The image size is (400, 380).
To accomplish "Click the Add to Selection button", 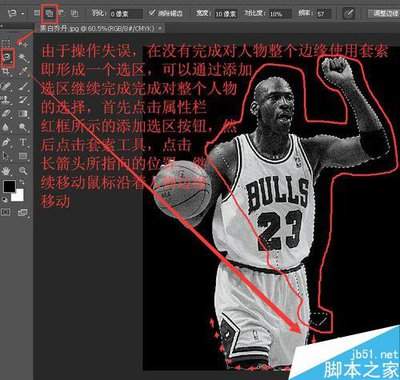I will (x=50, y=13).
